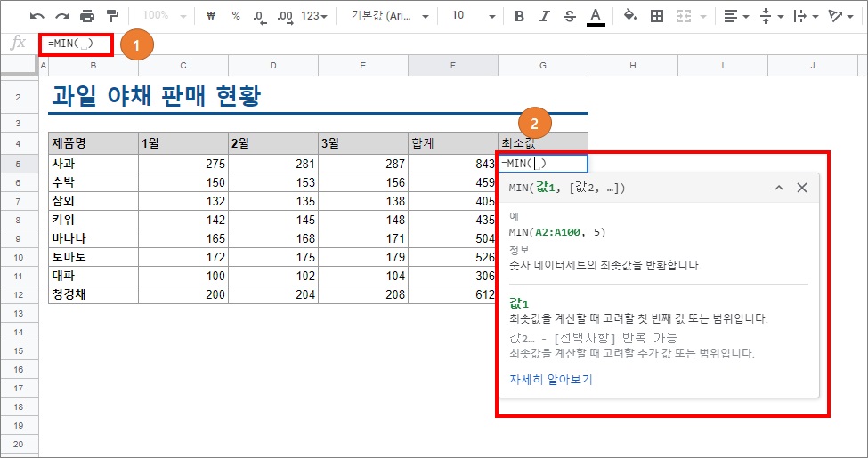Open text rotation dropdown
Image resolution: width=868 pixels, height=458 pixels.
point(841,16)
